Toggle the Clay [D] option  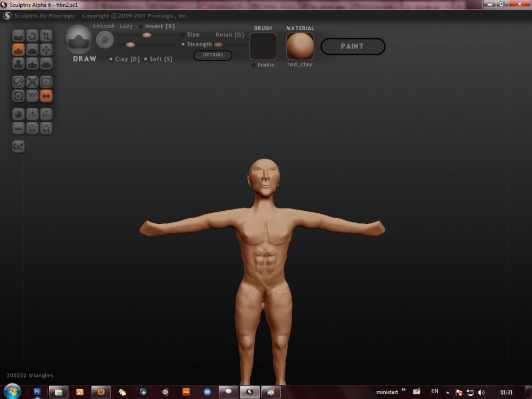click(x=111, y=59)
